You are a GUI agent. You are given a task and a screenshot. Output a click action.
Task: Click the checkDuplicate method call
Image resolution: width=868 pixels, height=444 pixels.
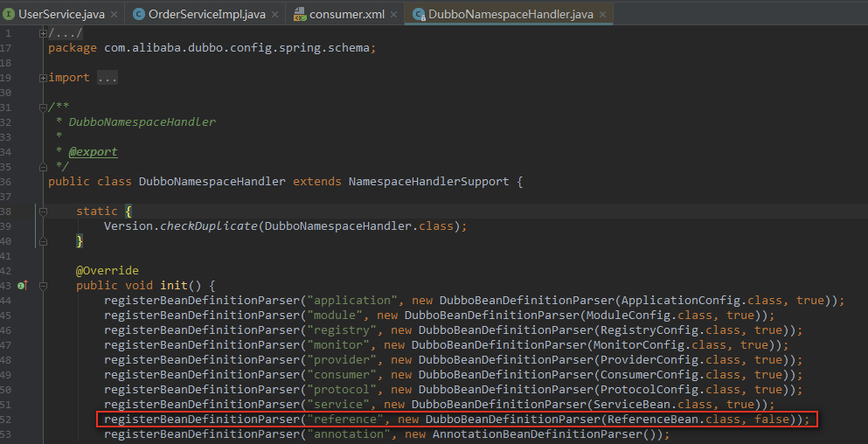(209, 225)
